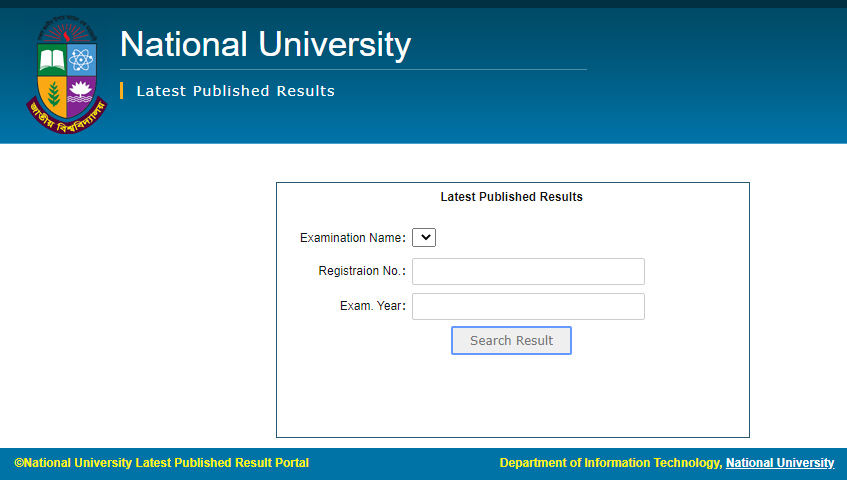Focus the Exam. Year input field
Viewport: 847px width, 480px height.
[528, 307]
